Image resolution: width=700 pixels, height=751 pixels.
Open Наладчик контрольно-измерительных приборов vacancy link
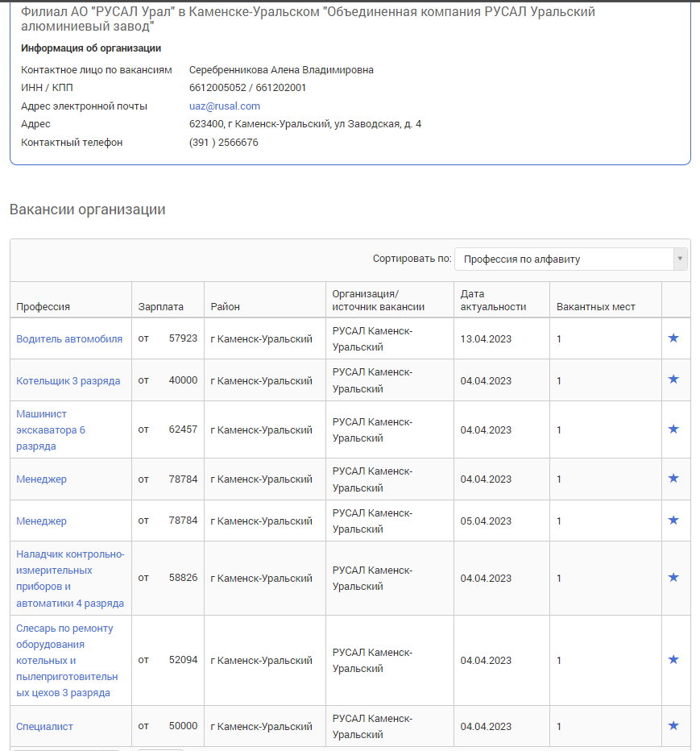pos(70,579)
